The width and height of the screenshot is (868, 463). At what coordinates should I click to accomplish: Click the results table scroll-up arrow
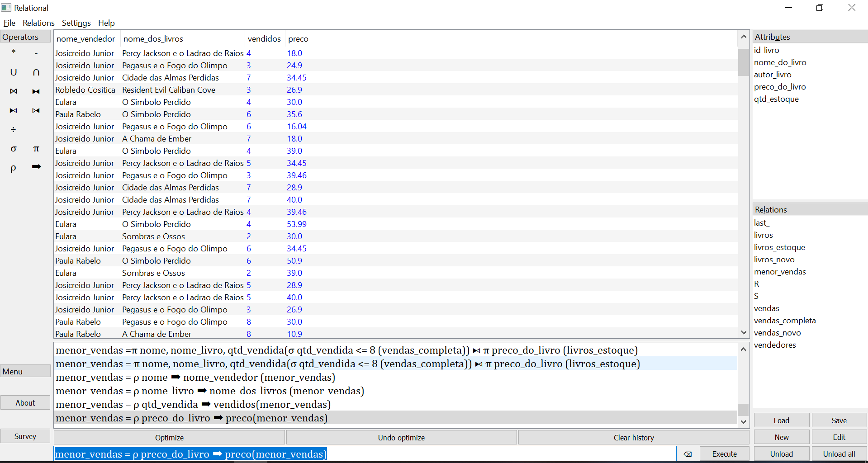(x=744, y=36)
